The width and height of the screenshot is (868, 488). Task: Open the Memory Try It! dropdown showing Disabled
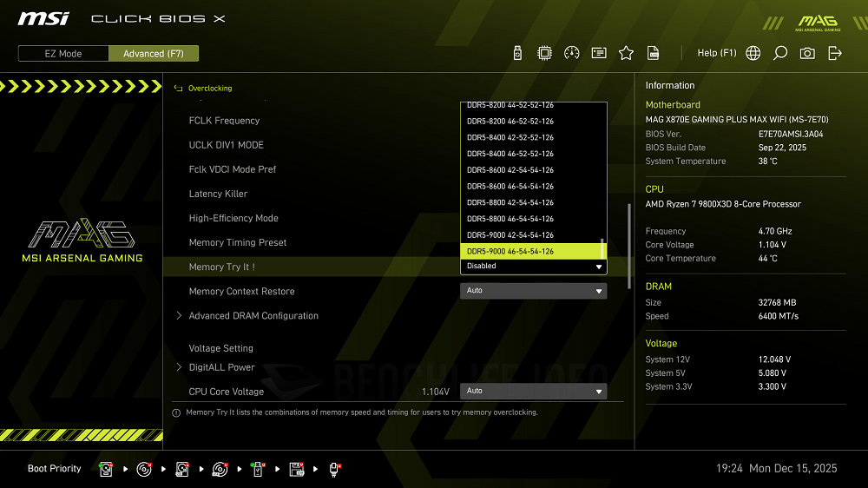click(533, 267)
